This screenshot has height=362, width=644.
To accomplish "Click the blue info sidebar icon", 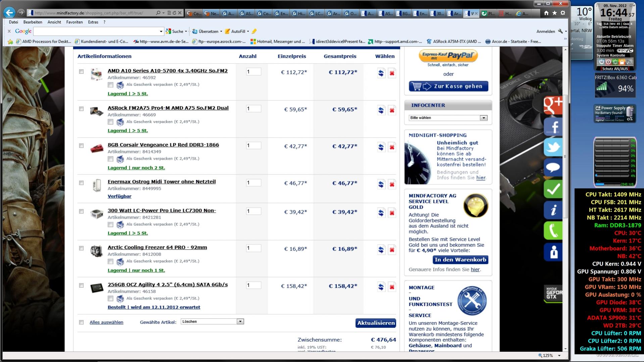I will point(553,210).
